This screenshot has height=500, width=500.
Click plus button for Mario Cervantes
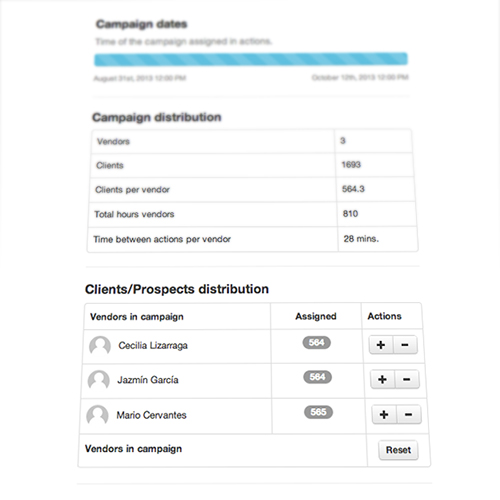coord(384,414)
